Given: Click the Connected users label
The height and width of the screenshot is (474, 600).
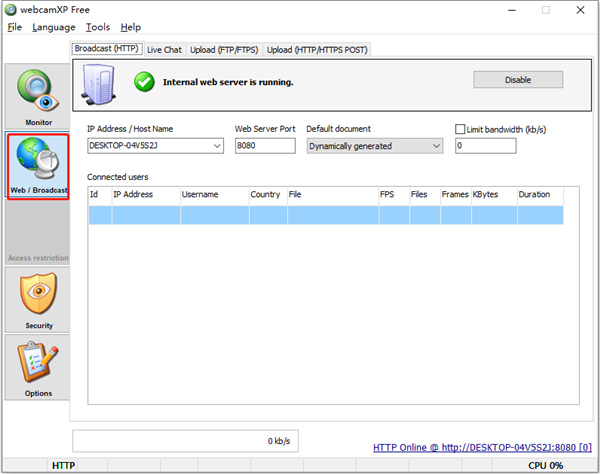Looking at the screenshot, I should [x=117, y=177].
